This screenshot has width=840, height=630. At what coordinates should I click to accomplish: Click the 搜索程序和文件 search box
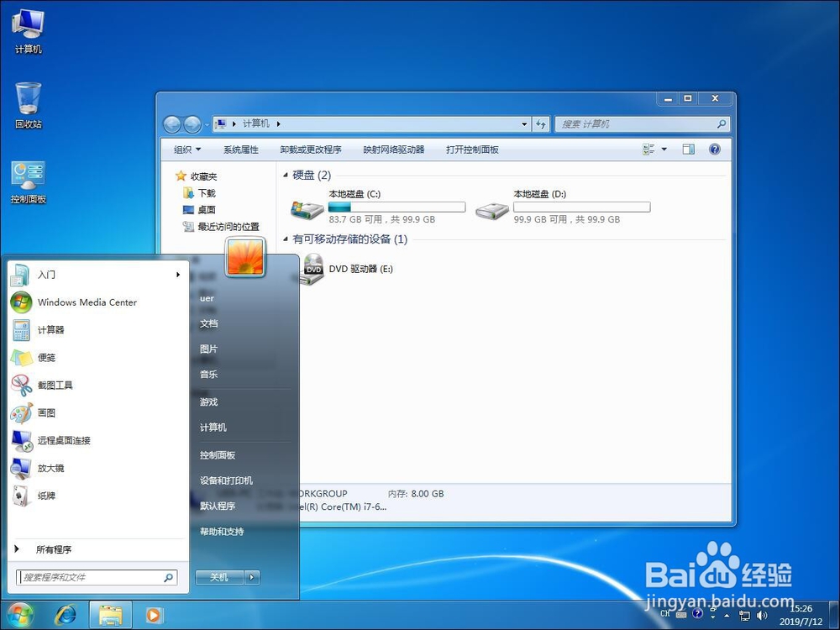click(97, 578)
